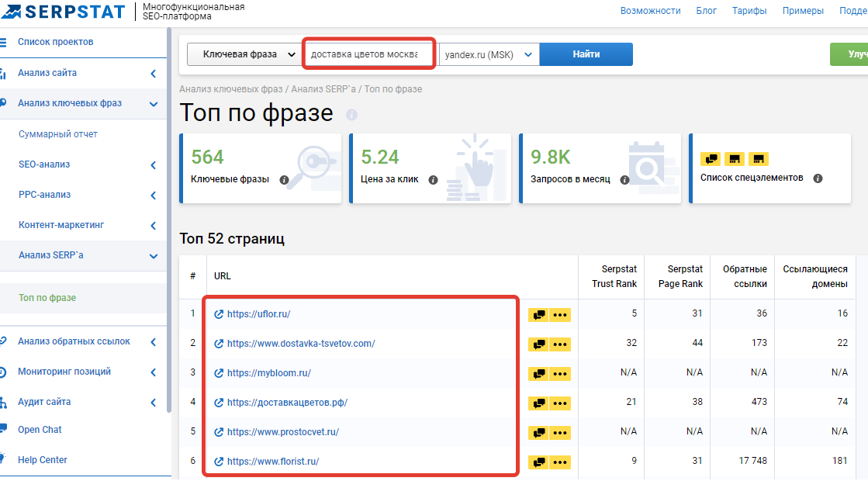Go to Анализ ключевых фраз breadcrumb
This screenshot has height=481, width=868.
pyautogui.click(x=231, y=89)
